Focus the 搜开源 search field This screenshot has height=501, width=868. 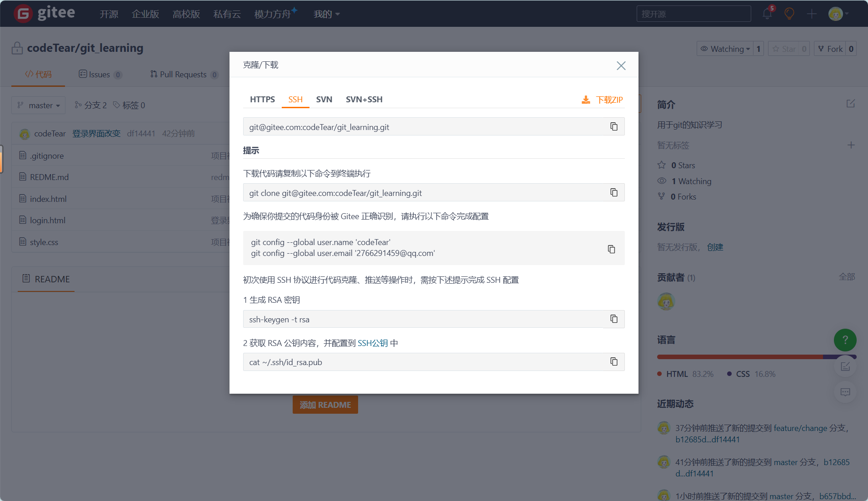[693, 14]
